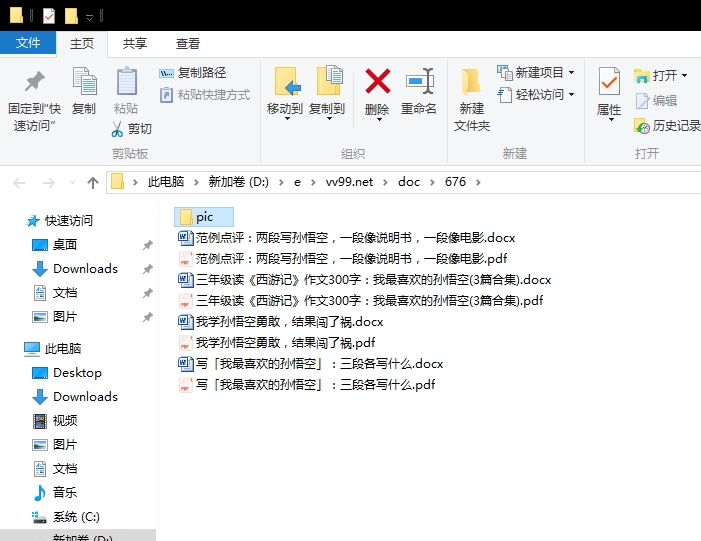Select This PC (此电脑) in the sidebar

52,349
